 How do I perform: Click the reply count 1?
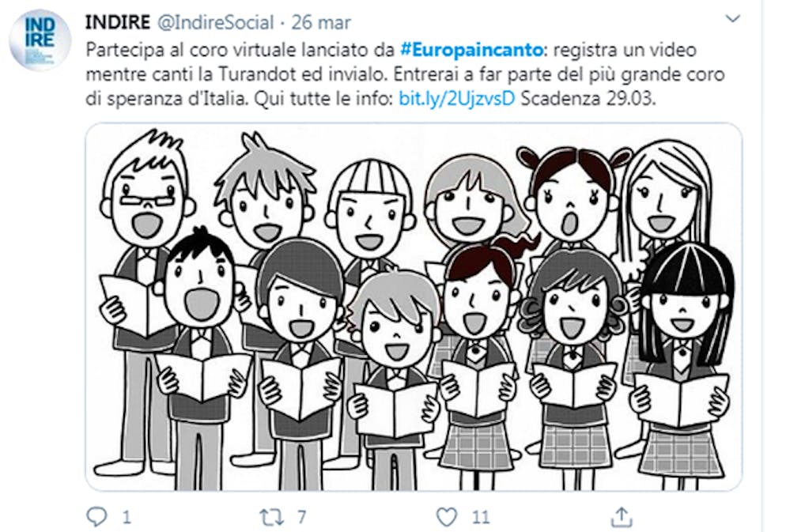(127, 517)
